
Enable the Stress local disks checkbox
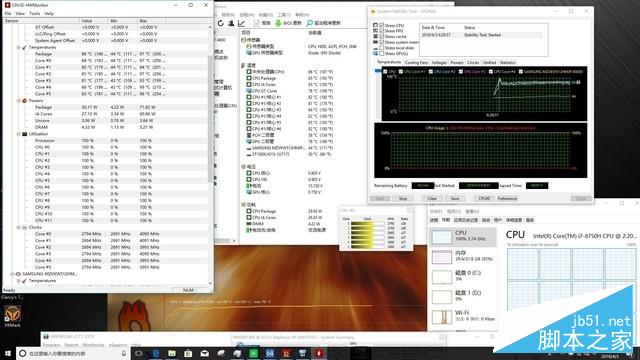[382, 48]
